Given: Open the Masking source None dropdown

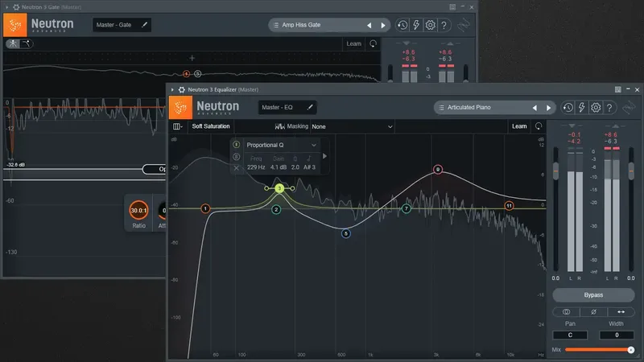Looking at the screenshot, I should click(x=352, y=127).
